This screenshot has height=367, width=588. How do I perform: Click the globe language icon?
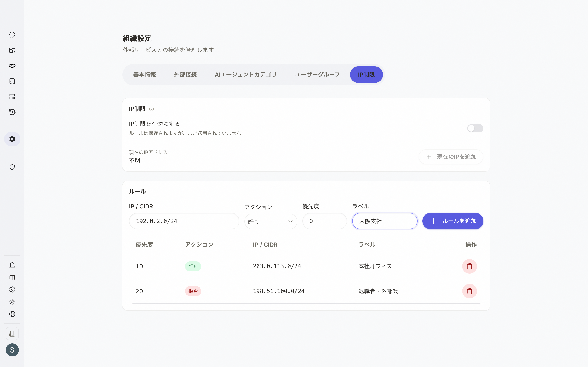[x=12, y=314]
